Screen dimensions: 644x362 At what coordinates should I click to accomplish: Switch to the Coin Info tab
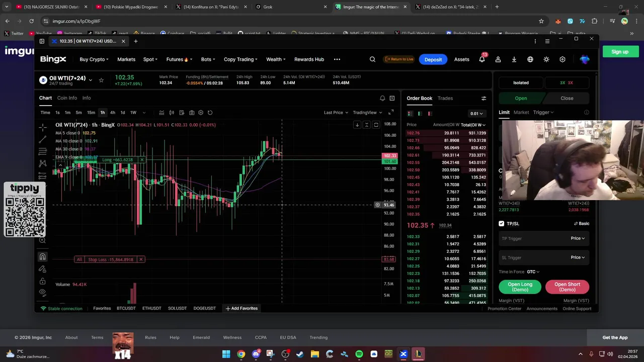pyautogui.click(x=67, y=98)
